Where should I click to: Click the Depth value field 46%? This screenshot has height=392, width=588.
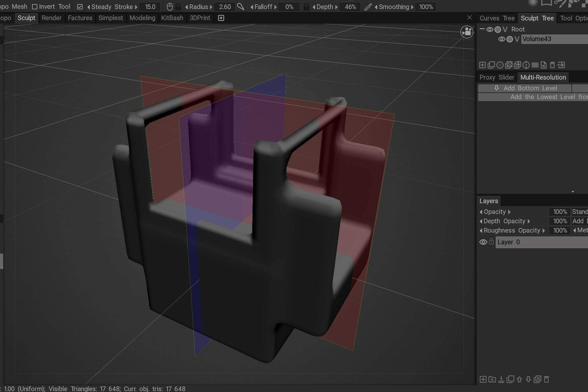[350, 7]
